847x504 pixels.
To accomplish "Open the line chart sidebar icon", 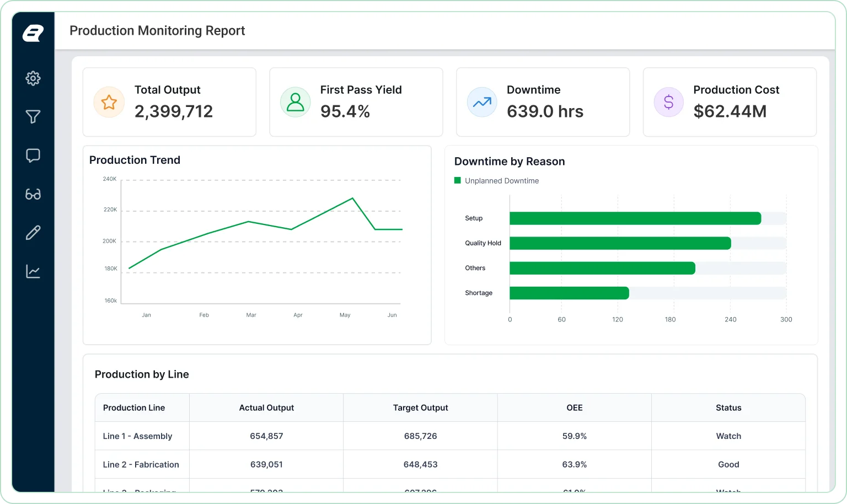I will coord(33,271).
